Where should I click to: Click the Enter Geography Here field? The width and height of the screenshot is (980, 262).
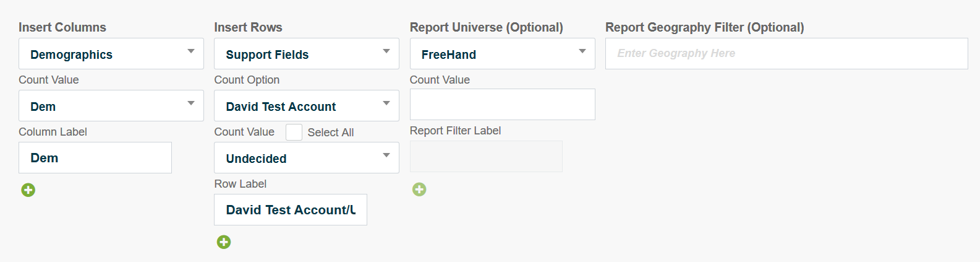pyautogui.click(x=786, y=54)
